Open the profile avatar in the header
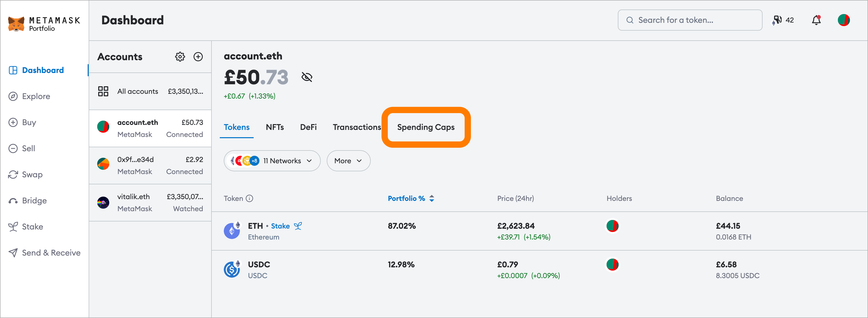The width and height of the screenshot is (868, 318). coord(844,20)
